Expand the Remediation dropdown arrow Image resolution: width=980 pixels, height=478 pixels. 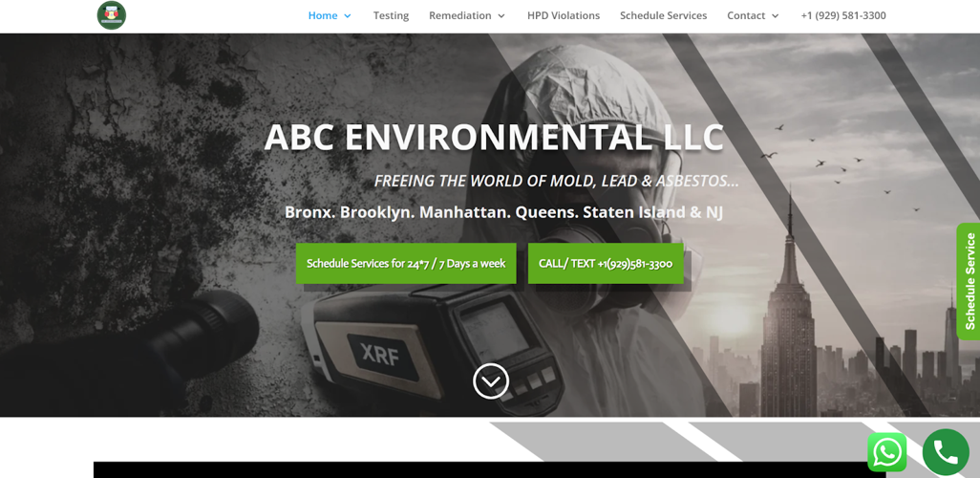click(x=501, y=16)
